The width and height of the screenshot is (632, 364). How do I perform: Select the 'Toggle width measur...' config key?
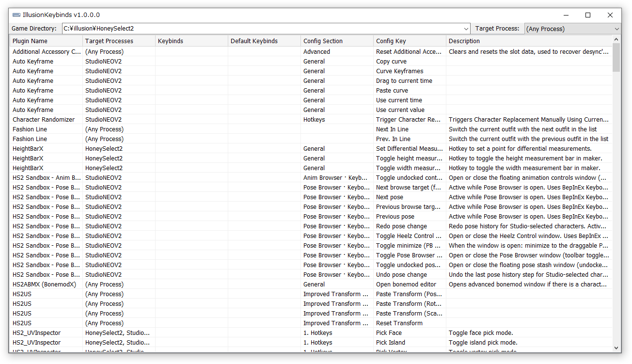click(x=409, y=168)
